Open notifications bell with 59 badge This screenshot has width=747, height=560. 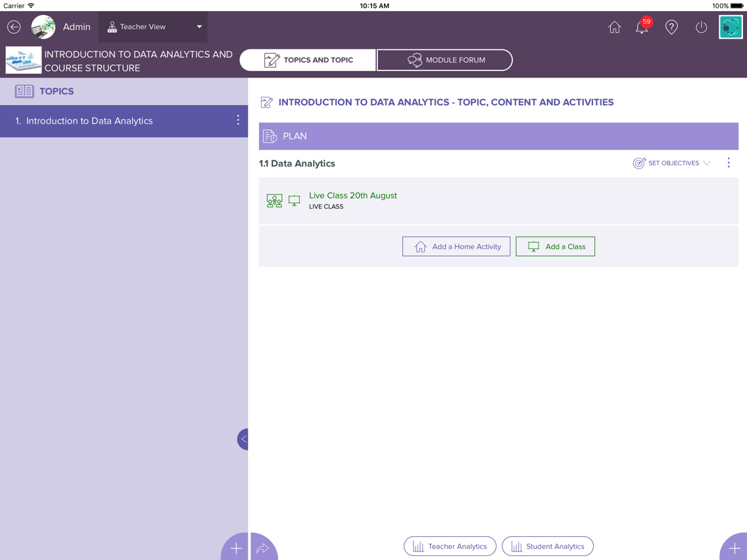coord(642,26)
